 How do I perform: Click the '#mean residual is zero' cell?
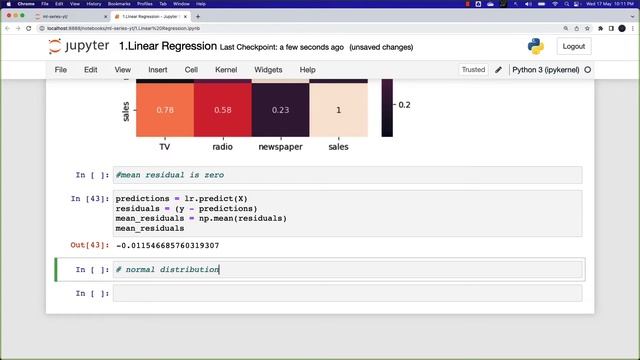point(347,175)
